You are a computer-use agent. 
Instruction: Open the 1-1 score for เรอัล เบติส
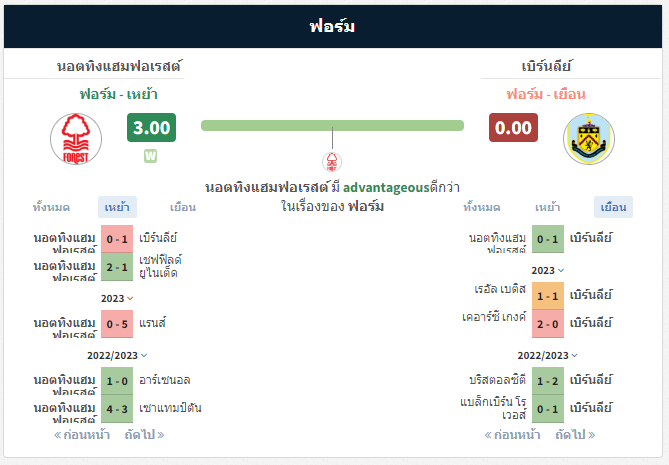548,296
